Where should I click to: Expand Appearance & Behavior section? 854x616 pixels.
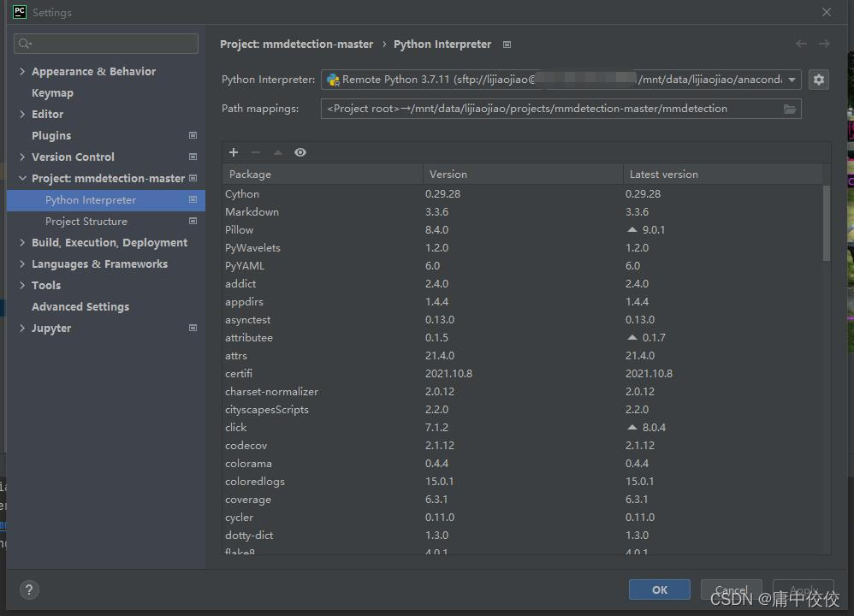22,71
